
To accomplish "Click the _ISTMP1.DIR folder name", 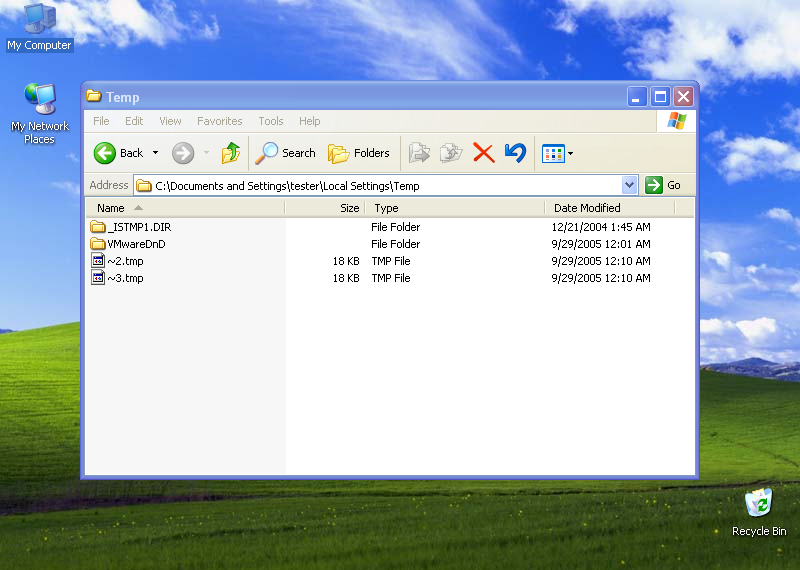I will click(139, 227).
